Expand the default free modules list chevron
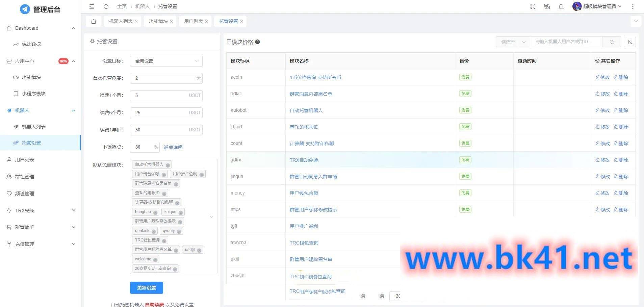Image resolution: width=644 pixels, height=307 pixels. [x=211, y=216]
